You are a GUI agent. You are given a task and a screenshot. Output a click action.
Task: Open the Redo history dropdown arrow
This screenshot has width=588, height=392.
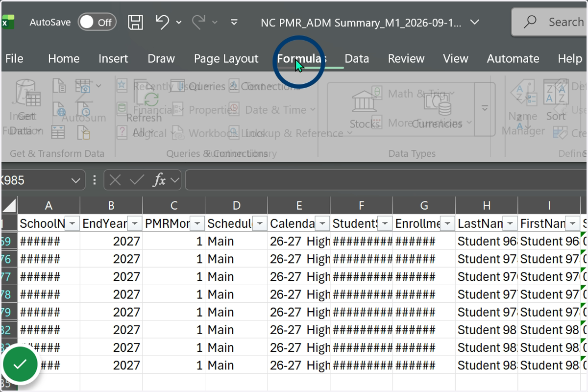tap(215, 22)
